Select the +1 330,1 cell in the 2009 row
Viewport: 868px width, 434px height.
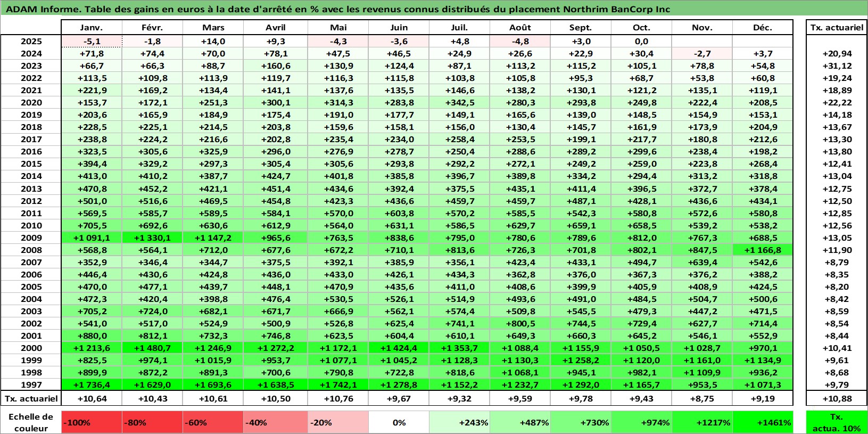pos(152,238)
